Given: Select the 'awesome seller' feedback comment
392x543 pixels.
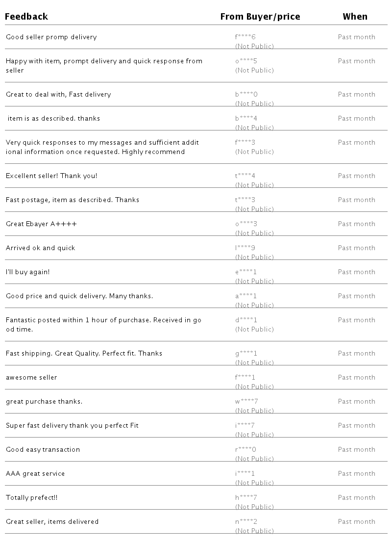Looking at the screenshot, I should (x=31, y=378).
